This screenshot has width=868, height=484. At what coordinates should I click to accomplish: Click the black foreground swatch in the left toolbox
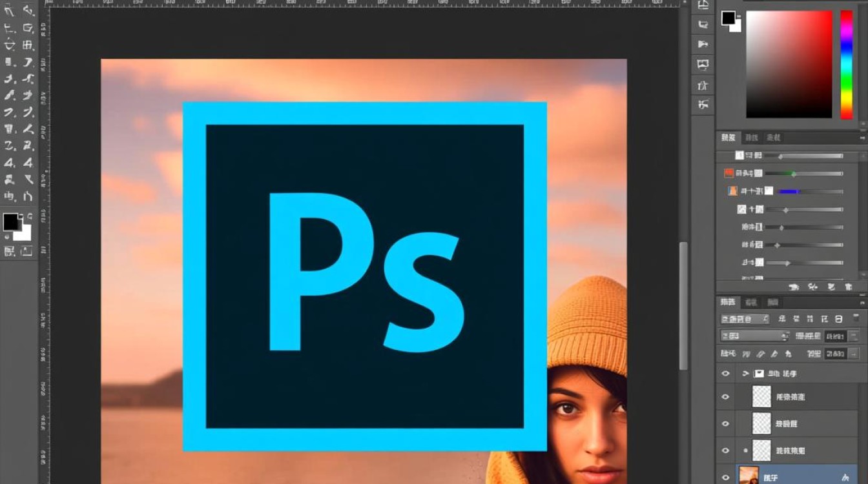(11, 222)
